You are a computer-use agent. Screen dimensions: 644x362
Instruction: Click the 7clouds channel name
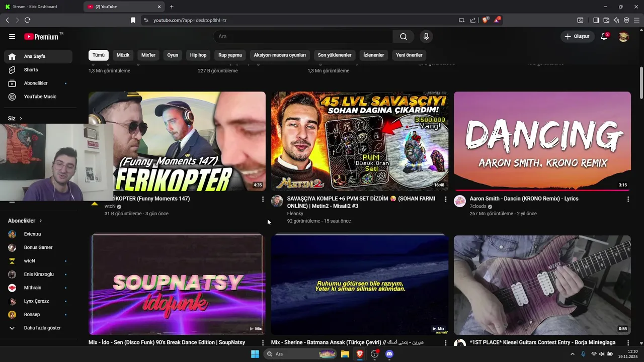(x=478, y=206)
